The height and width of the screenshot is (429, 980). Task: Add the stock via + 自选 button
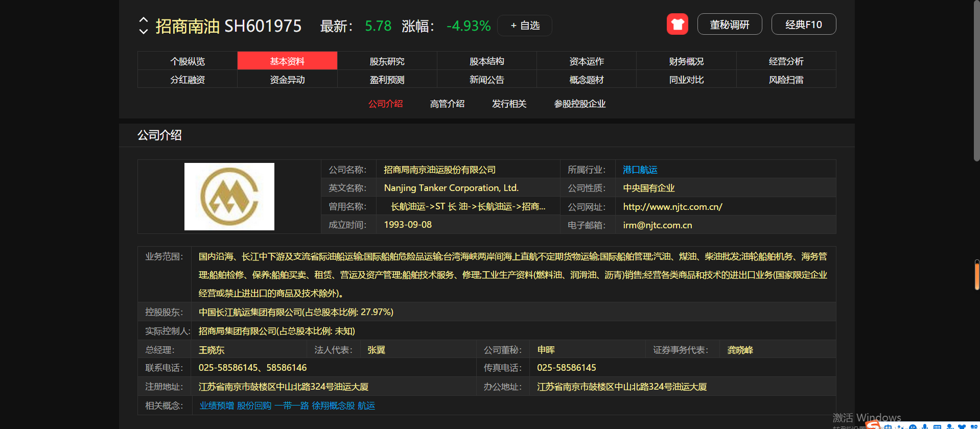525,26
